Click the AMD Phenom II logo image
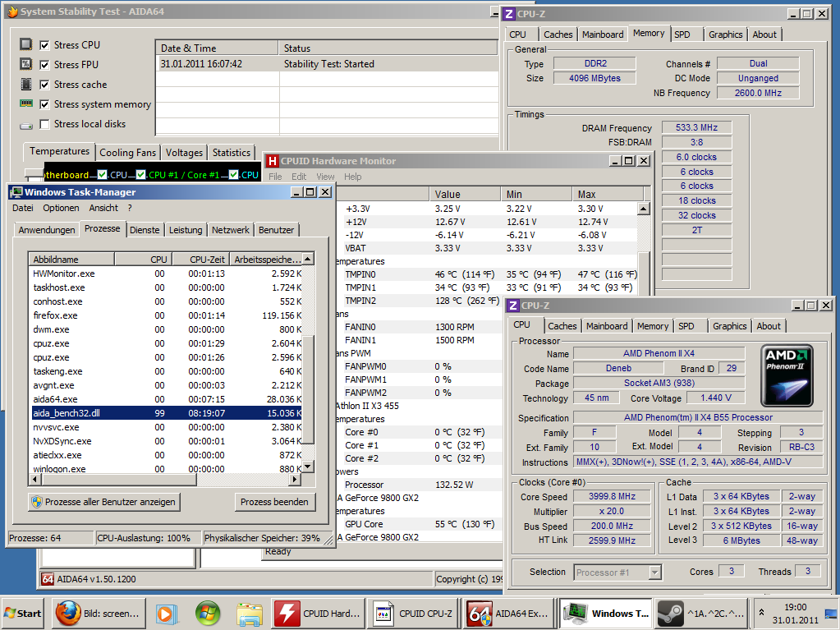 coord(787,375)
